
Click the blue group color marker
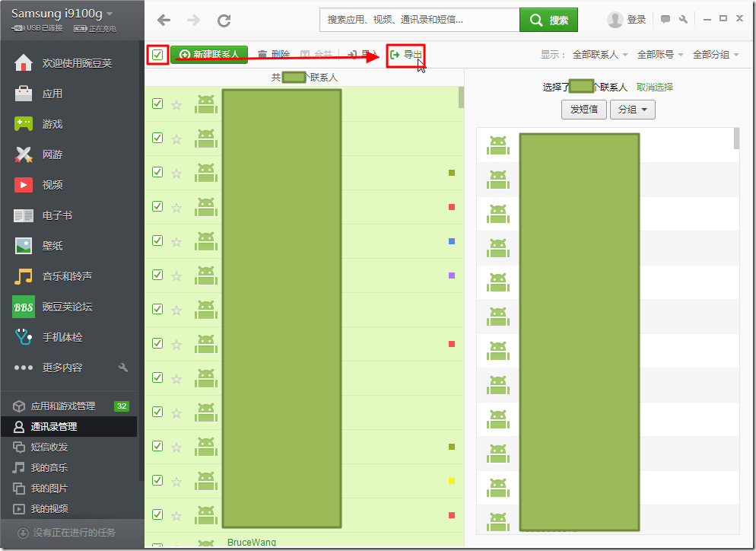(x=452, y=241)
